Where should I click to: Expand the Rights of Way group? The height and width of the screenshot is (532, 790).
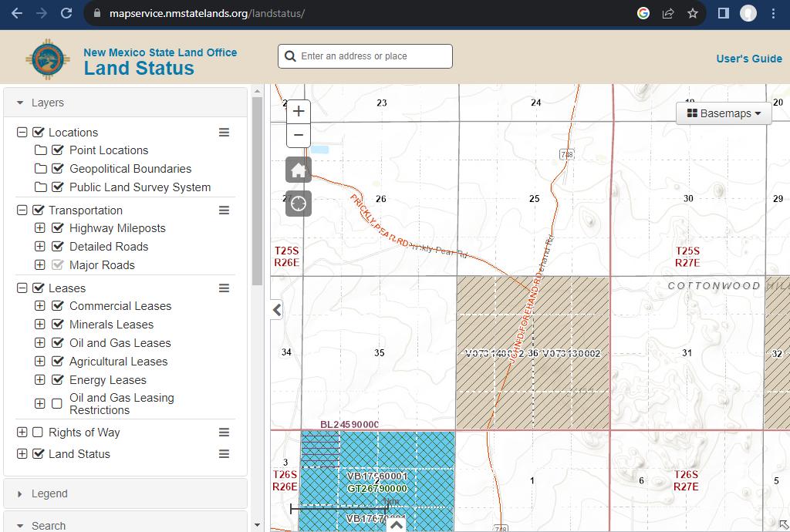click(22, 433)
